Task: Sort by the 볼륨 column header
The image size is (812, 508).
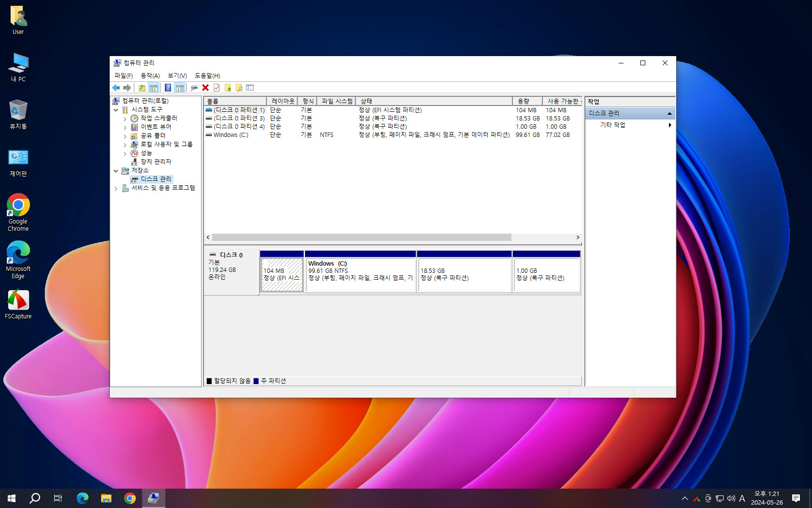Action: pos(235,101)
